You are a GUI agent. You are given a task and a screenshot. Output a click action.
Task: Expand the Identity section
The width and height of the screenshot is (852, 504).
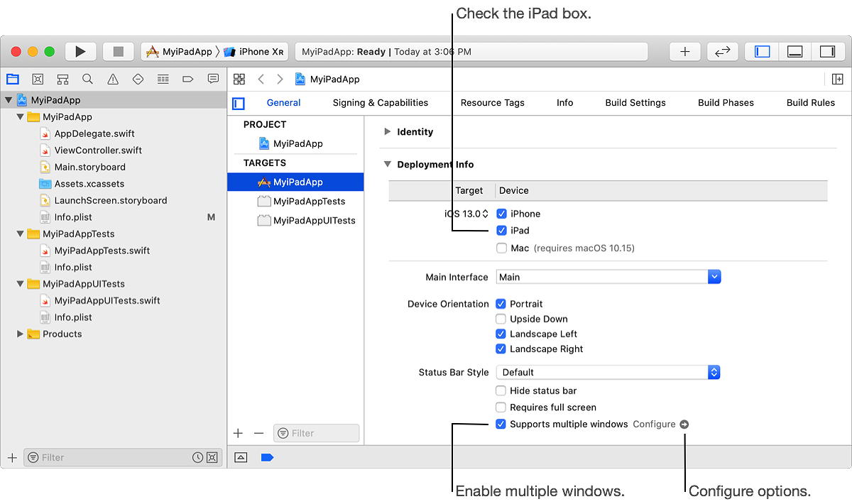(388, 132)
